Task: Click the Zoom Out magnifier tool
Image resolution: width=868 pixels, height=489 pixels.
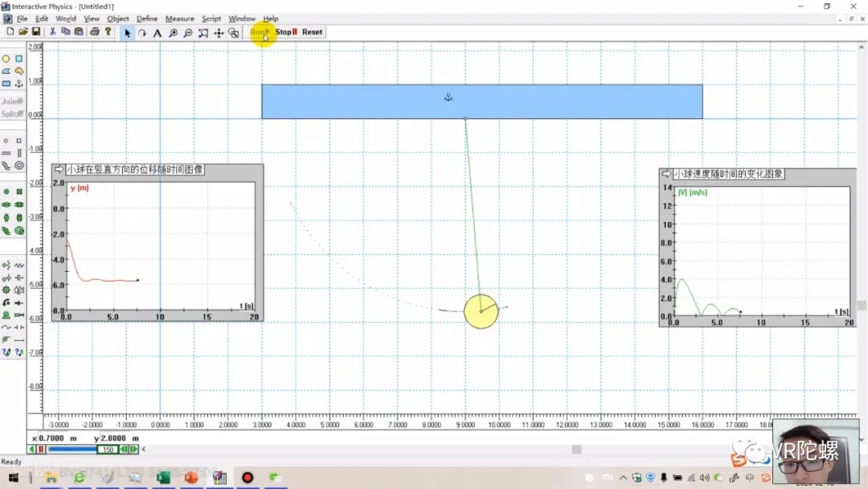Action: point(188,33)
